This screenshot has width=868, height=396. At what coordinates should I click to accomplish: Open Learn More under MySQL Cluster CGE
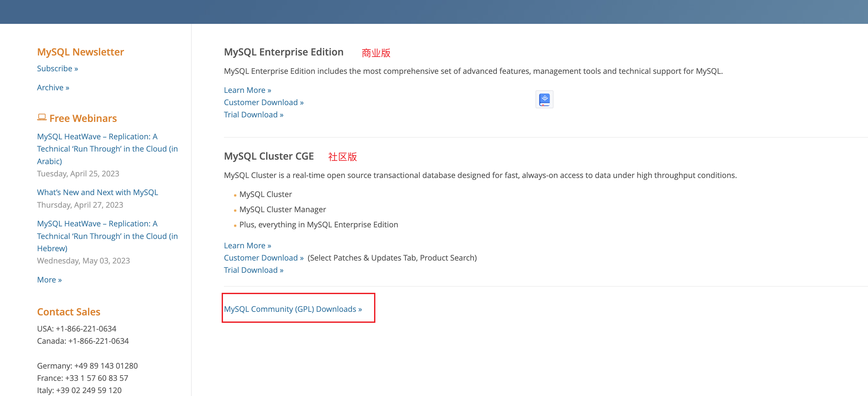(247, 245)
